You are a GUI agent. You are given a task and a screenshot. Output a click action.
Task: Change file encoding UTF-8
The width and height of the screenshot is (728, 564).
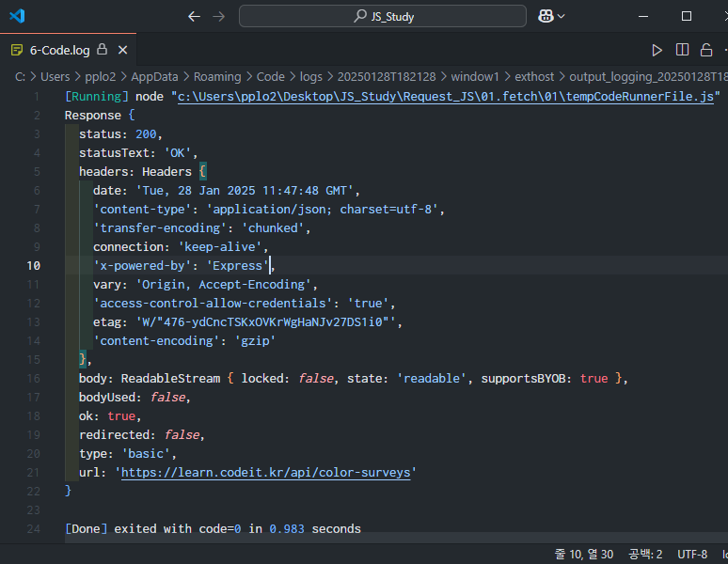(692, 555)
